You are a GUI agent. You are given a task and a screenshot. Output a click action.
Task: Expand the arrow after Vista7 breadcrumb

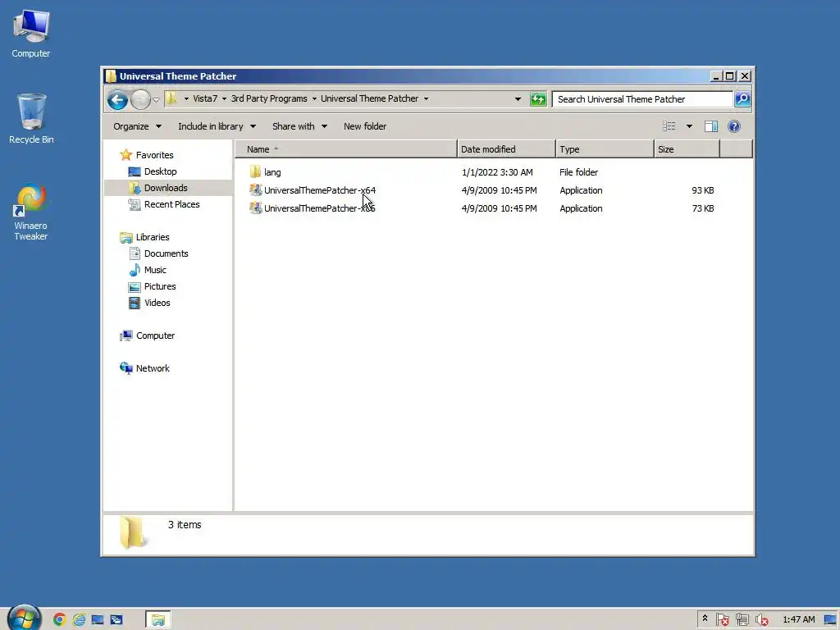tap(224, 99)
